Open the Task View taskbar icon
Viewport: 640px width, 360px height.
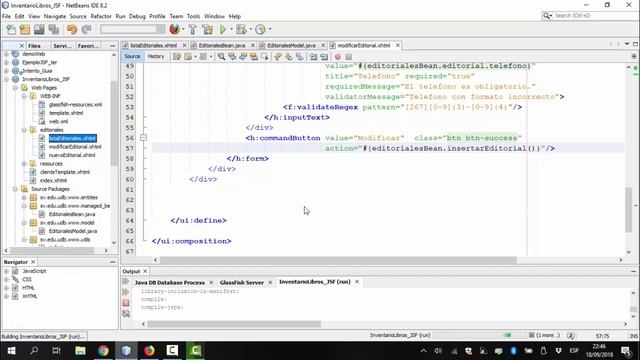pos(57,350)
